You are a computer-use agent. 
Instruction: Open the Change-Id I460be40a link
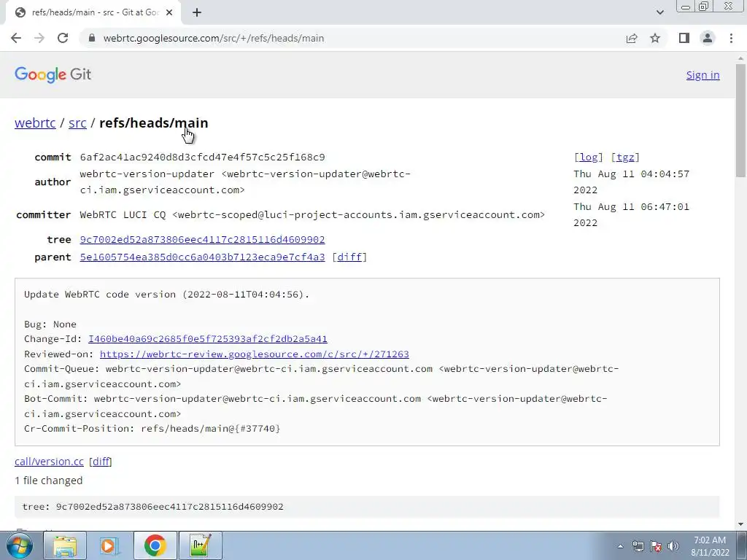point(208,339)
